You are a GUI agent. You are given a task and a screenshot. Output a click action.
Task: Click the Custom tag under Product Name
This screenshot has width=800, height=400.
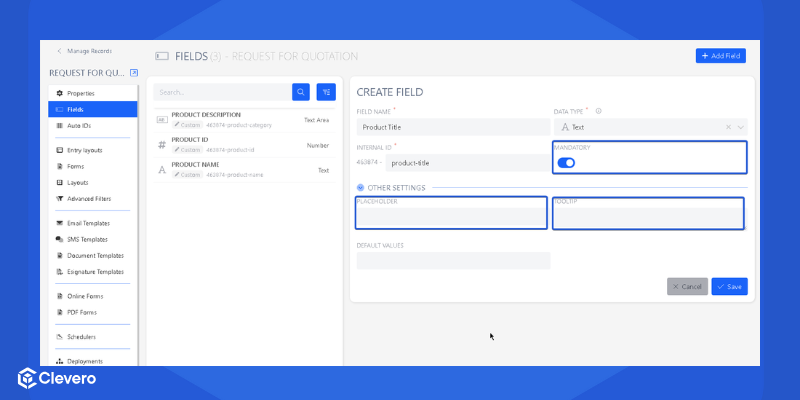187,175
